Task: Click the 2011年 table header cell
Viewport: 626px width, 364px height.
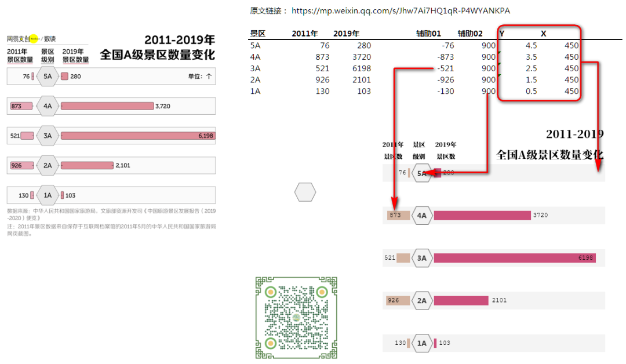Action: click(305, 34)
